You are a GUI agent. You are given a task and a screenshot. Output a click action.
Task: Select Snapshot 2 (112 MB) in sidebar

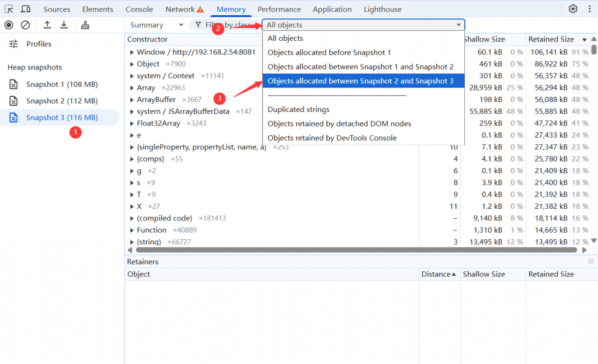pos(61,101)
